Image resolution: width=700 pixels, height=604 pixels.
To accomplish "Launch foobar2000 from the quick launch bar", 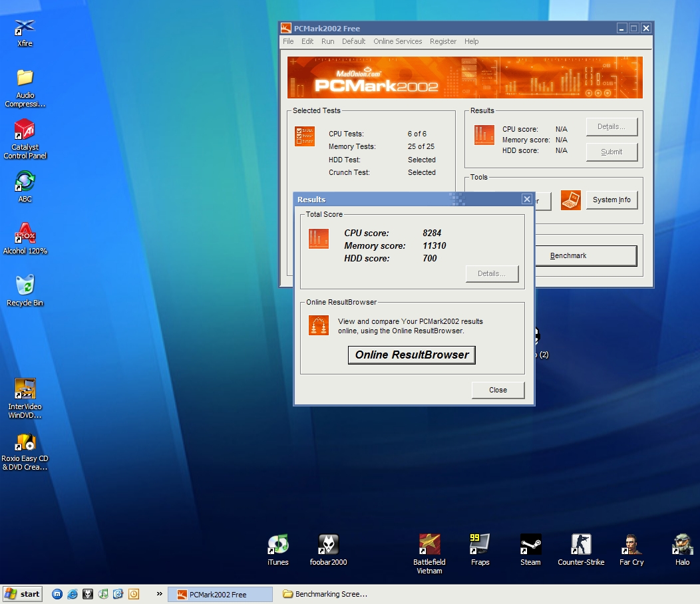I will pyautogui.click(x=88, y=594).
